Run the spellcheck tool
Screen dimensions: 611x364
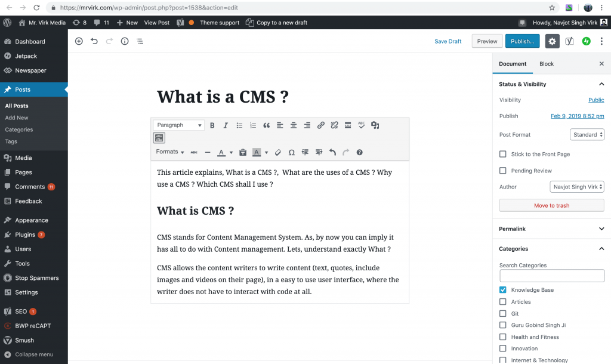click(362, 125)
